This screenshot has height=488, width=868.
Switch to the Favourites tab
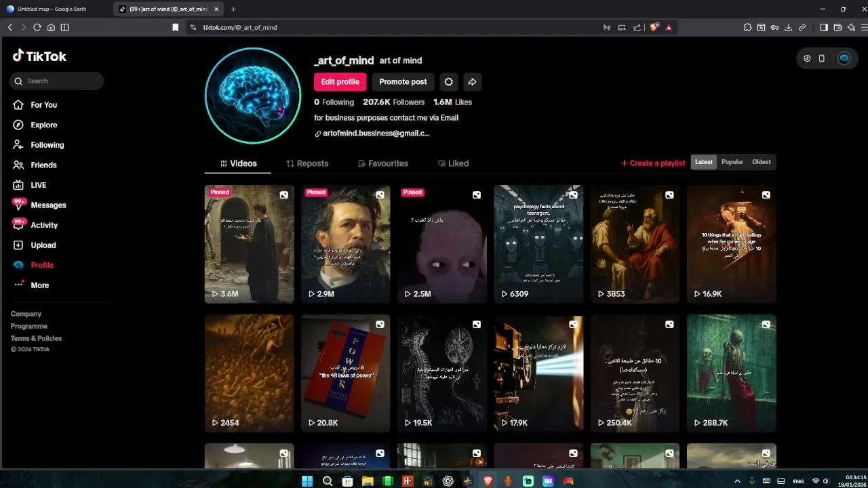383,163
